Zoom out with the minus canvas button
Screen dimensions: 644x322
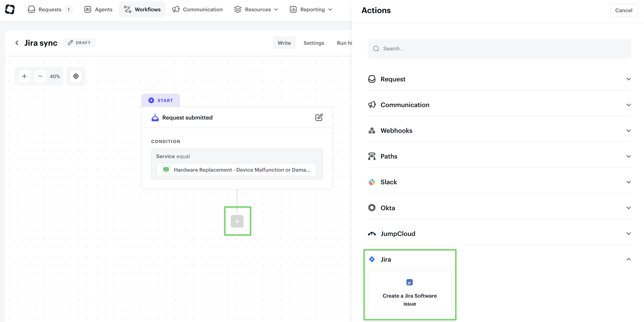pyautogui.click(x=40, y=76)
